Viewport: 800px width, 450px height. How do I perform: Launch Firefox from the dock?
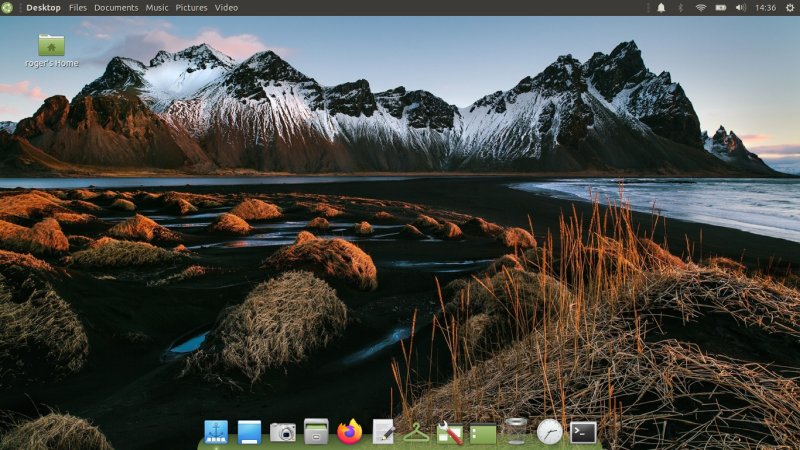(x=349, y=432)
